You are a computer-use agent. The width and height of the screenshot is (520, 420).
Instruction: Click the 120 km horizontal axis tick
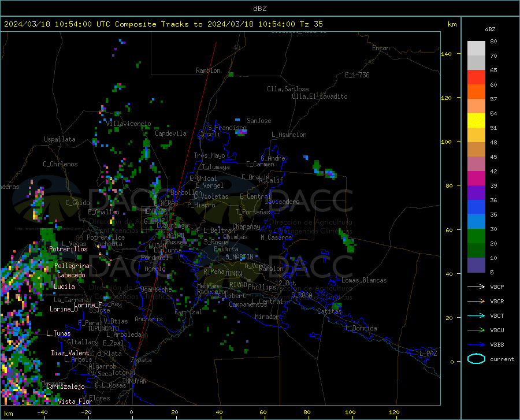click(x=394, y=412)
